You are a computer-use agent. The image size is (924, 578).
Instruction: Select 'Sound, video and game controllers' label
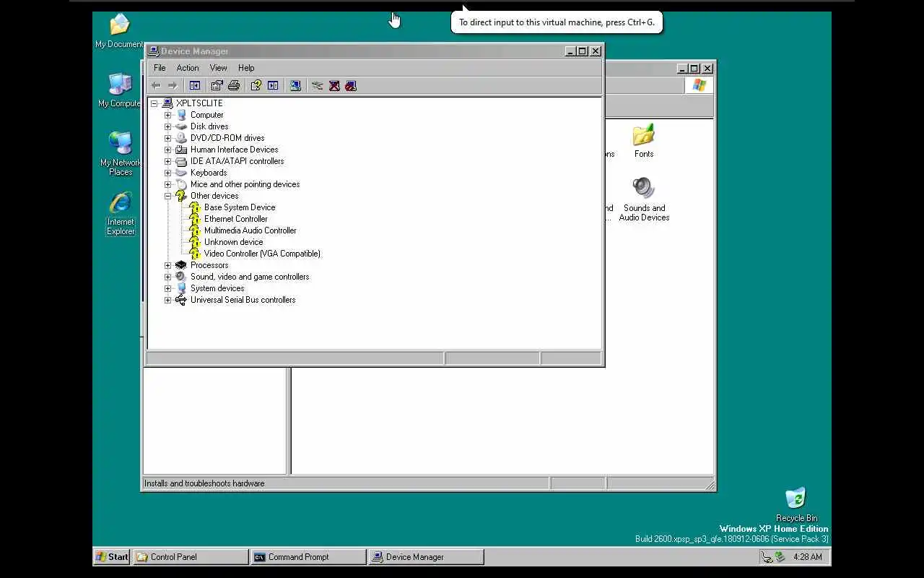250,277
